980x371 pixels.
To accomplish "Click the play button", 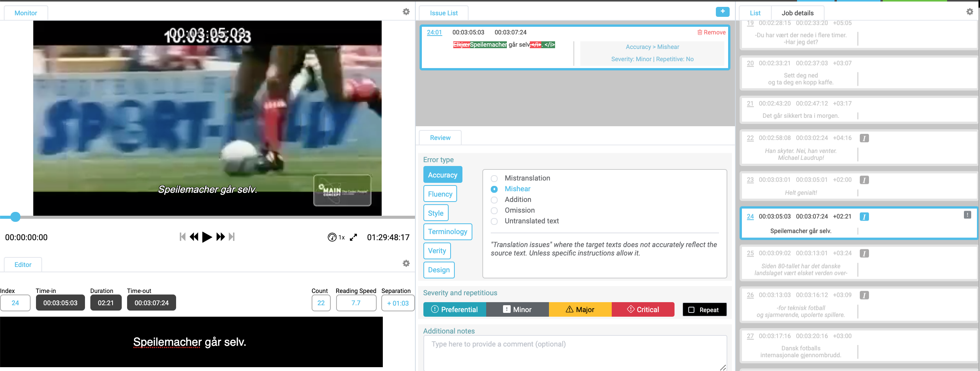I will pos(207,237).
